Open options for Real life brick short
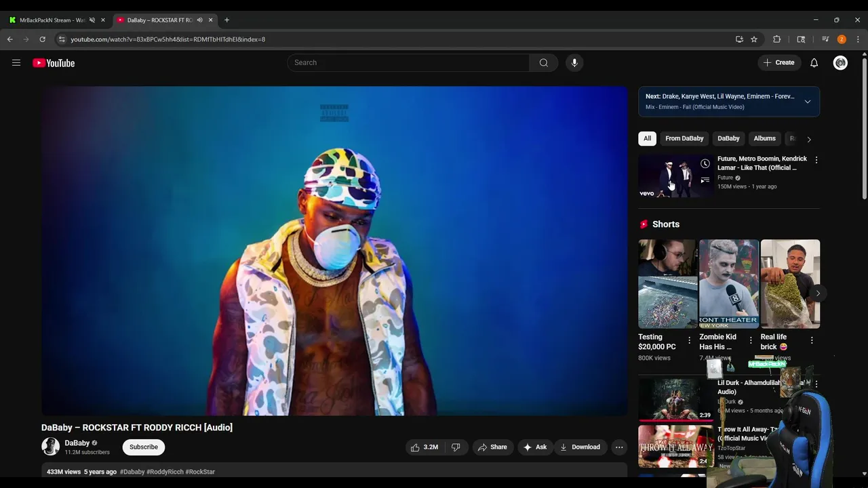The width and height of the screenshot is (868, 488). tap(812, 340)
